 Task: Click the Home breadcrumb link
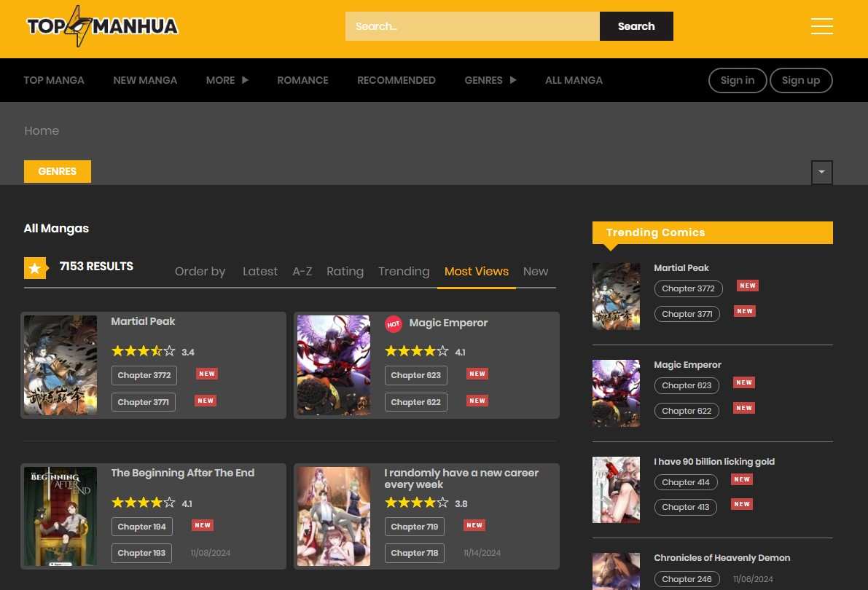(42, 130)
